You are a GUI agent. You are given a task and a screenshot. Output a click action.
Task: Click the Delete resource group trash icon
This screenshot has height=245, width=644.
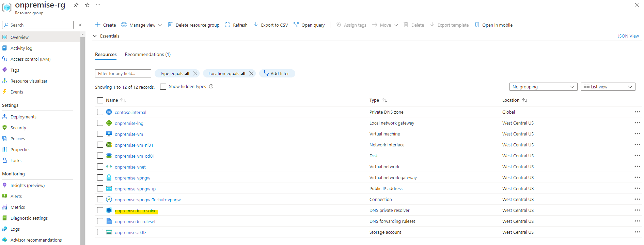click(170, 25)
